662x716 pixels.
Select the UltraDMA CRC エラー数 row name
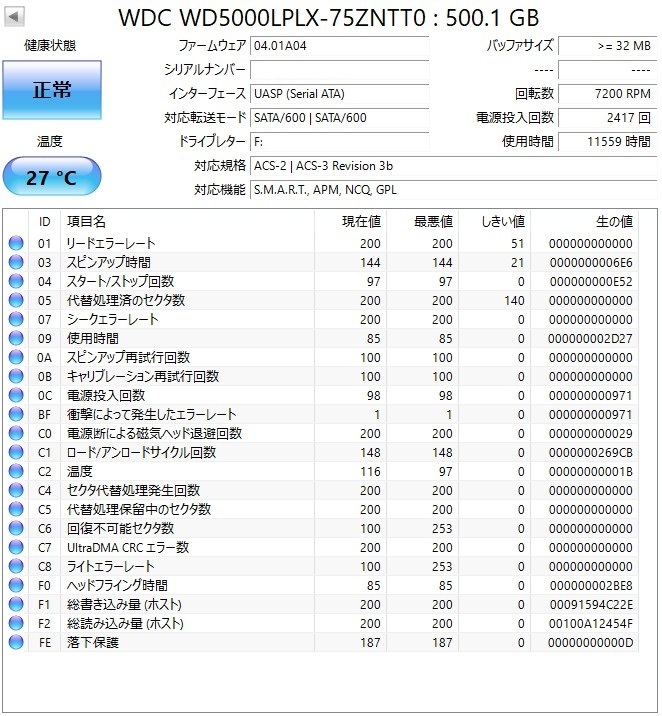(x=128, y=547)
